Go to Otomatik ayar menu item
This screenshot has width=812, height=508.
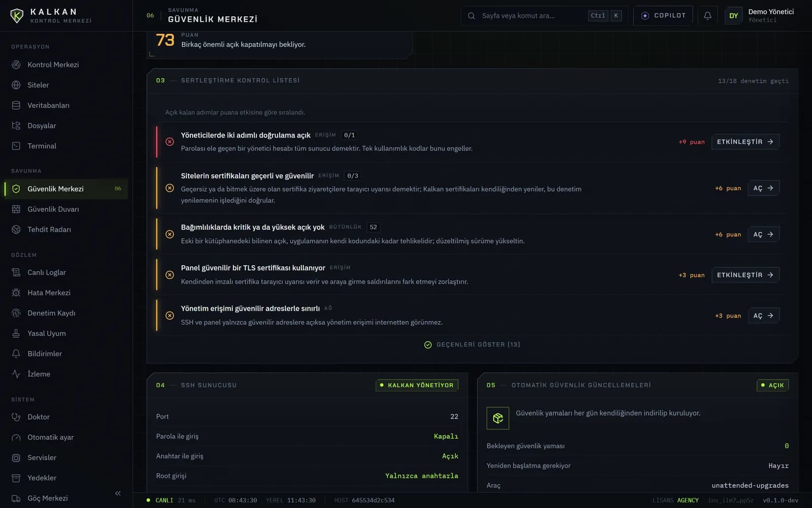pos(66,437)
